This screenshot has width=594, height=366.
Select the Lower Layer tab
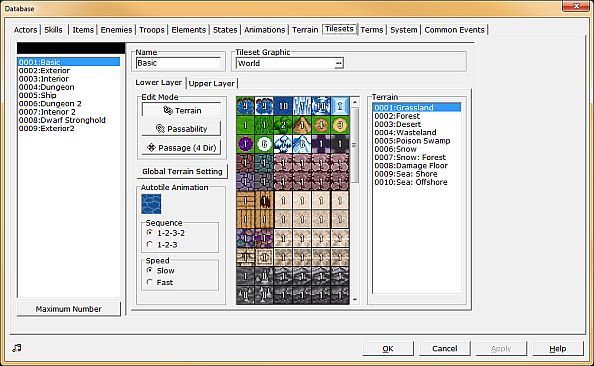159,82
